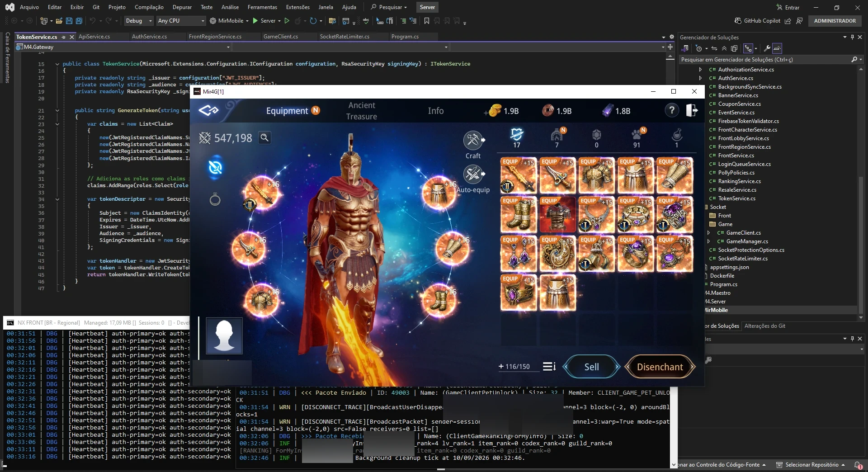Select the weapon category filter showing 17
The height and width of the screenshot is (472, 868).
[x=517, y=138]
